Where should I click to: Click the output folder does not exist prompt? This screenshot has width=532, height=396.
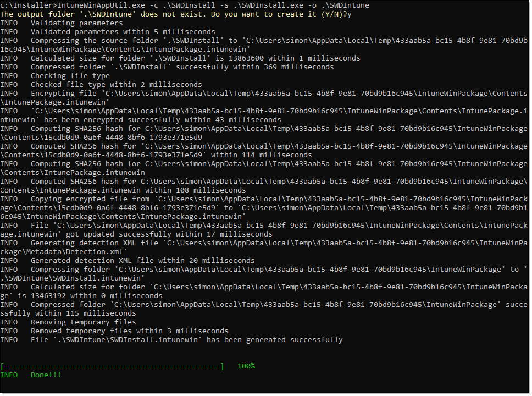pos(176,14)
